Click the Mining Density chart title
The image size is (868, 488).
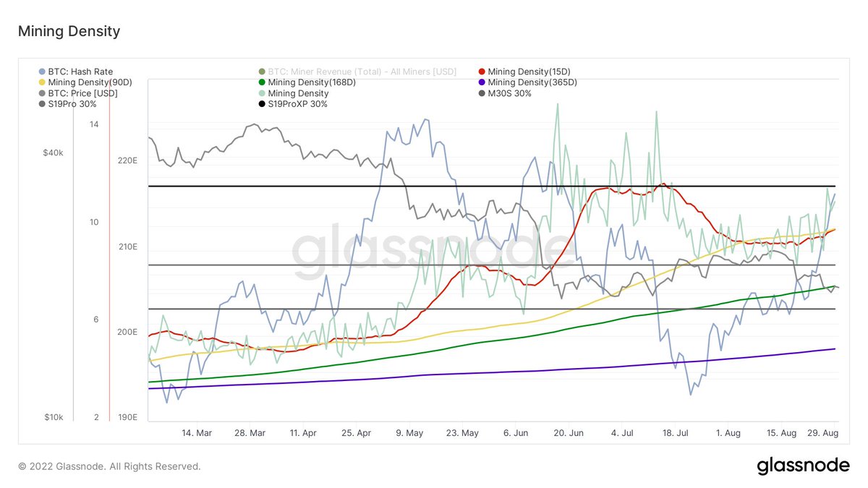pyautogui.click(x=69, y=32)
